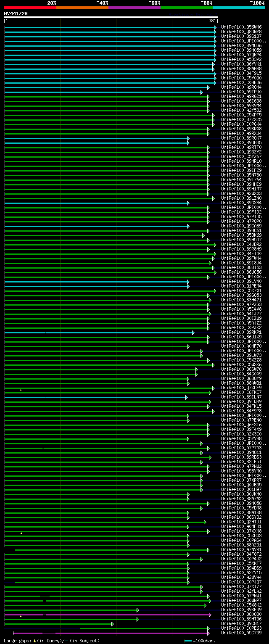Screen dimensions: 269x644
Task: Click the purple ~60% identity legend segment
Action: pos(134,7)
